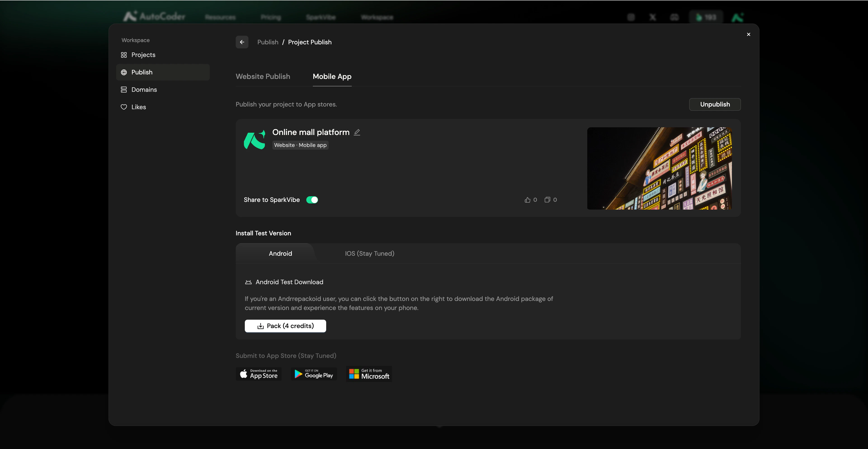This screenshot has height=449, width=868.
Task: Click the Google Play badge
Action: pyautogui.click(x=314, y=374)
